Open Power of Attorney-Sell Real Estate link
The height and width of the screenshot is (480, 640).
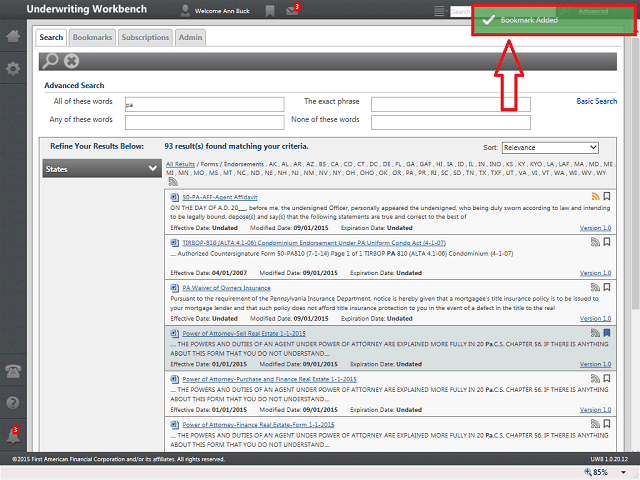tap(244, 333)
